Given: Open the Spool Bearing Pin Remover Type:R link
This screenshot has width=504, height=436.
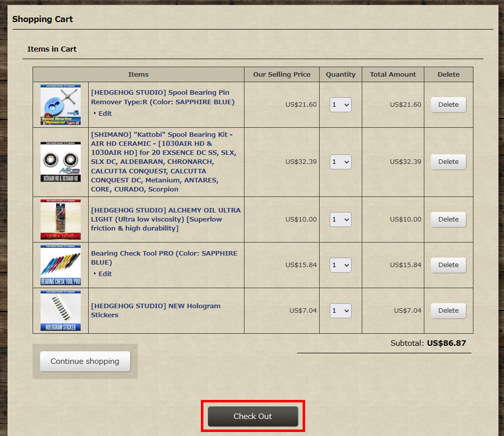Looking at the screenshot, I should (x=163, y=97).
